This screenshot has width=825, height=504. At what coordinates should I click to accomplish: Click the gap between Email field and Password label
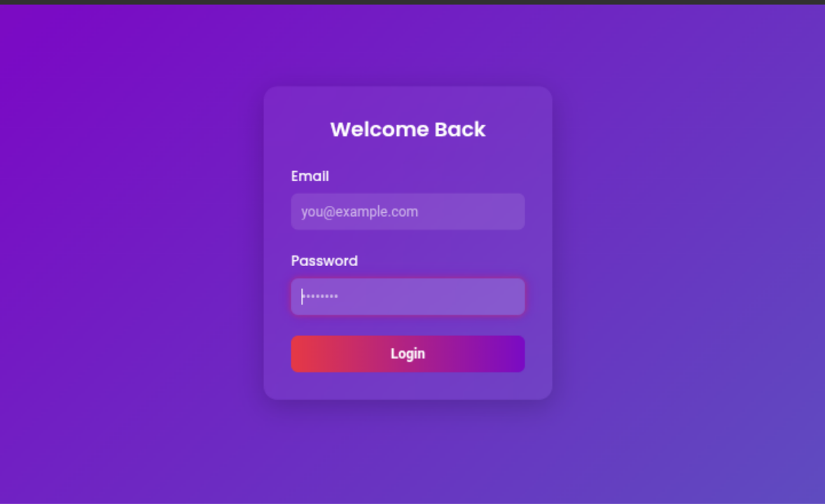(x=408, y=241)
